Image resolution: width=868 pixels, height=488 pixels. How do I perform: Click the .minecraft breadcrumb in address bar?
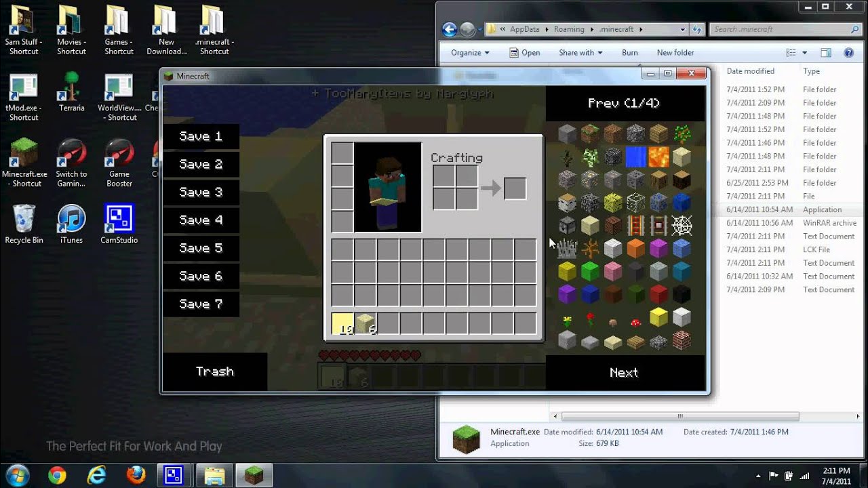point(616,30)
